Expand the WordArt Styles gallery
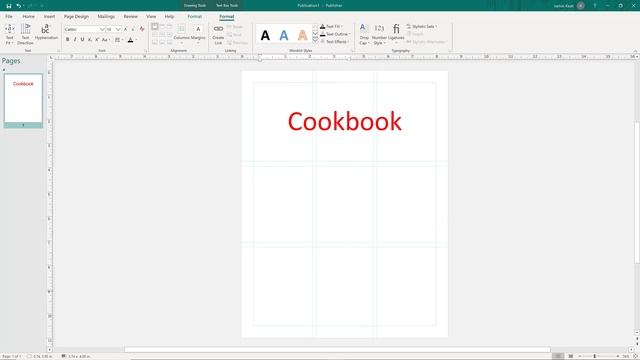 pyautogui.click(x=315, y=41)
